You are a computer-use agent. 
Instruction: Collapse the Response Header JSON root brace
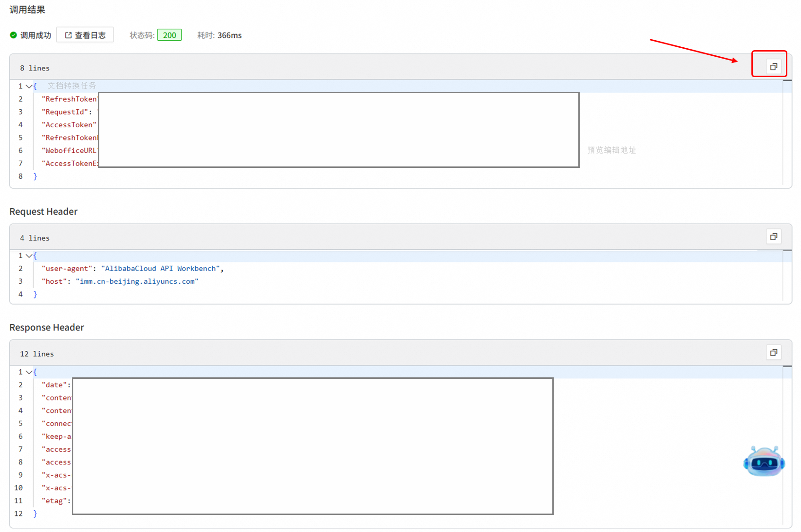point(29,372)
